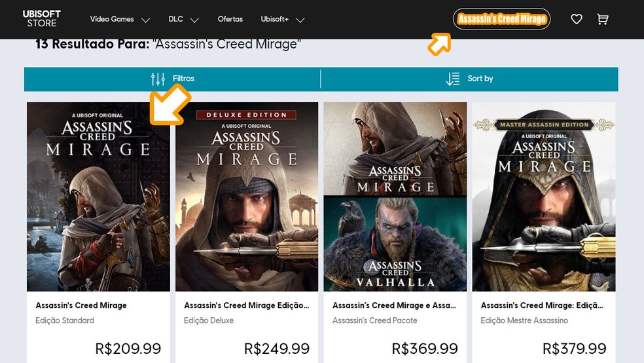
Task: Click the Filtros sliders icon
Action: [158, 79]
